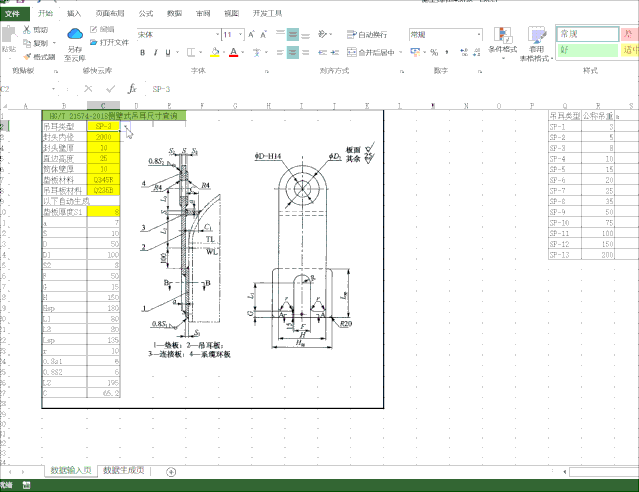Click the Format Painter icon
The width and height of the screenshot is (639, 492).
(39, 57)
